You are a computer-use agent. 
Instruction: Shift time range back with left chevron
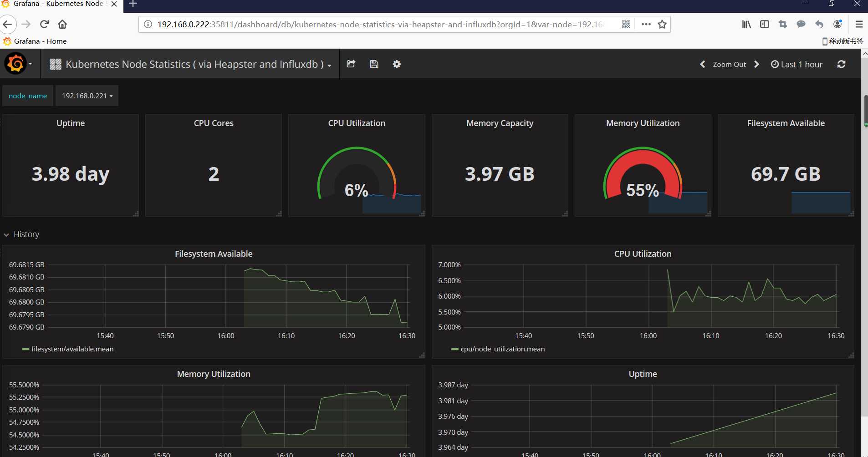[703, 64]
